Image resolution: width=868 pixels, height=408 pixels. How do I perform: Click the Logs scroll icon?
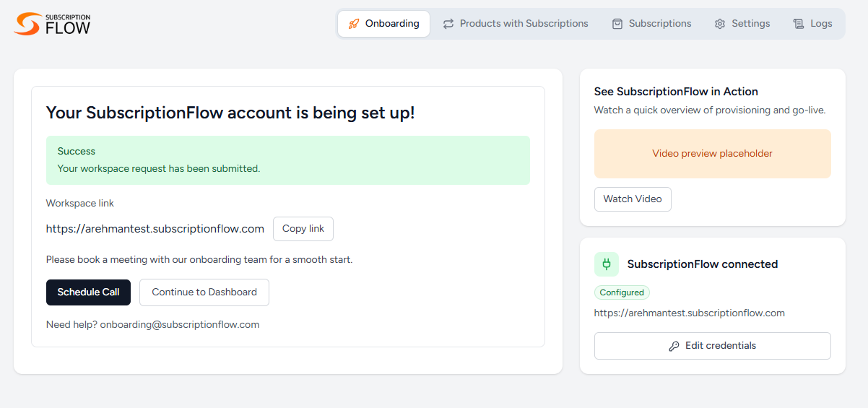coord(799,24)
